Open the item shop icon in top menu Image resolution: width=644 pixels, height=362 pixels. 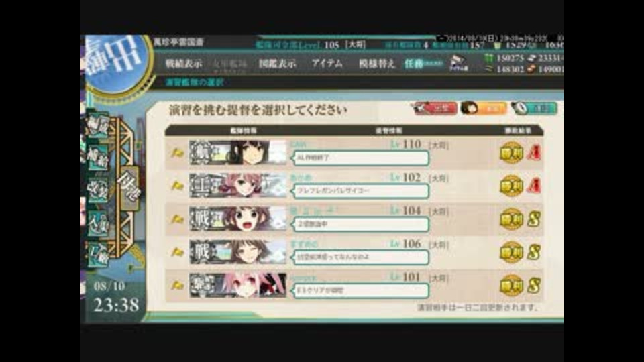tap(458, 63)
